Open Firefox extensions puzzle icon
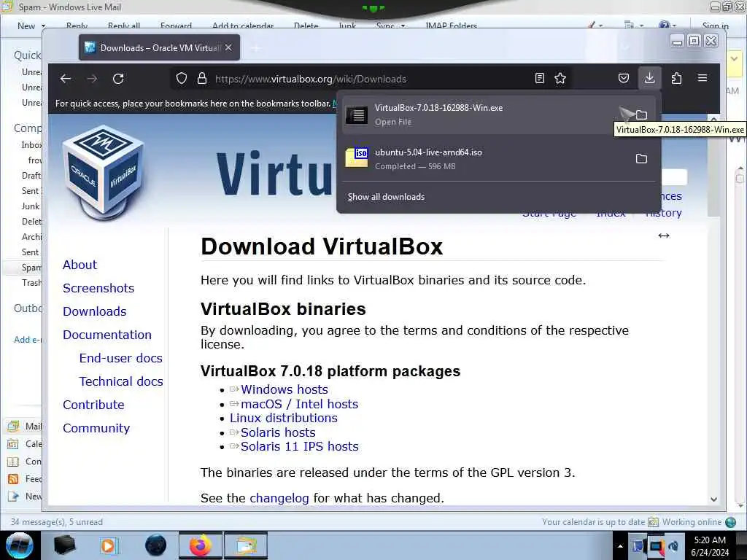The height and width of the screenshot is (560, 747). (676, 78)
